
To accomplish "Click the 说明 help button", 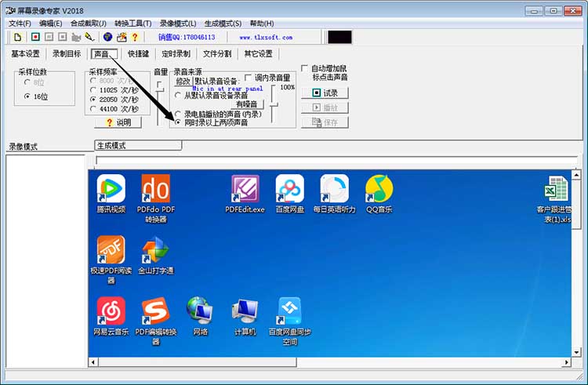I will (118, 122).
